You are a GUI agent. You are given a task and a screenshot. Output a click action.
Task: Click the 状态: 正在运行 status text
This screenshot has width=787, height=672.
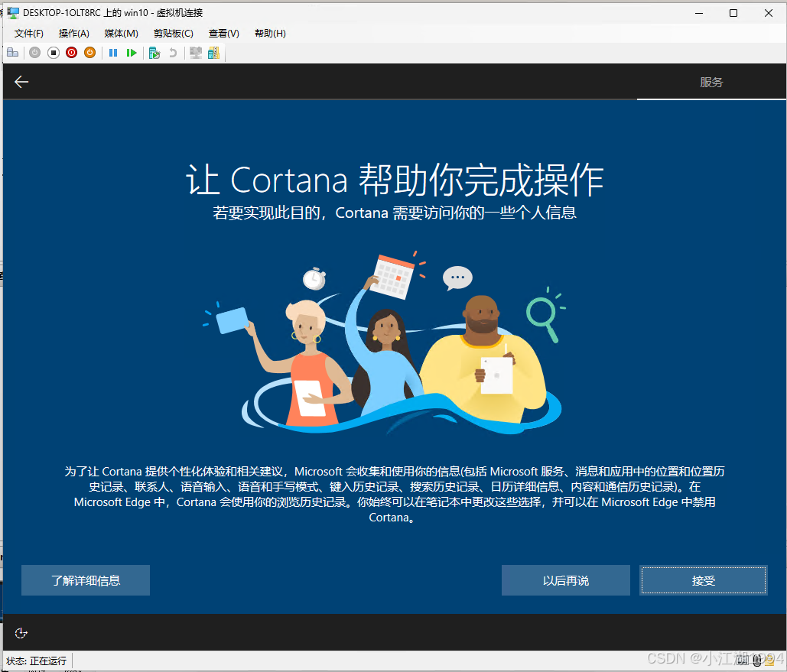[36, 661]
